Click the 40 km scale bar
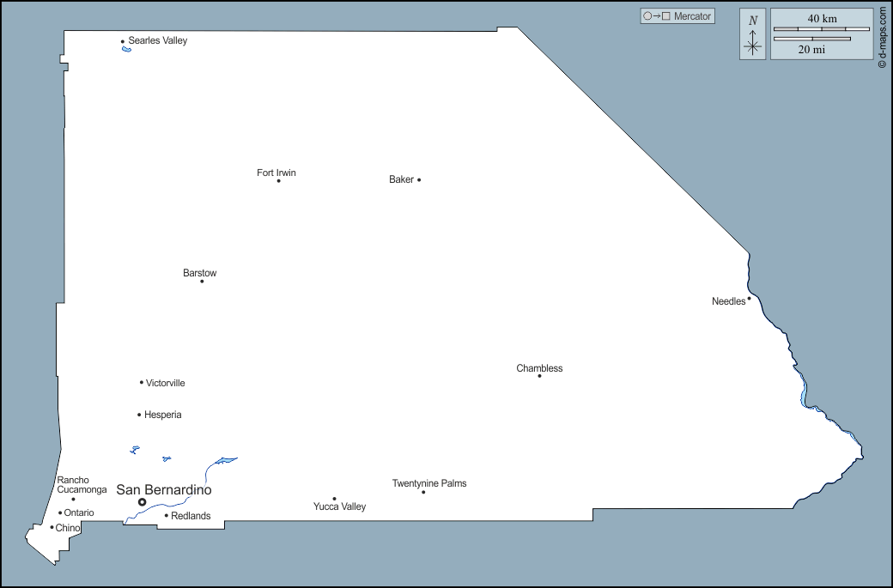 [x=821, y=28]
